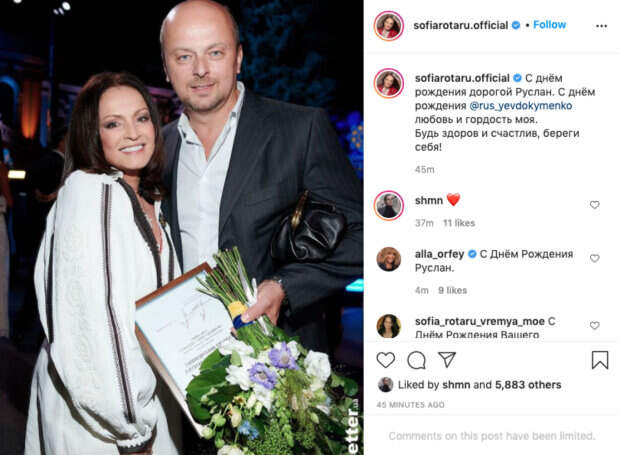
Task: Share post via paper plane icon
Action: click(447, 359)
